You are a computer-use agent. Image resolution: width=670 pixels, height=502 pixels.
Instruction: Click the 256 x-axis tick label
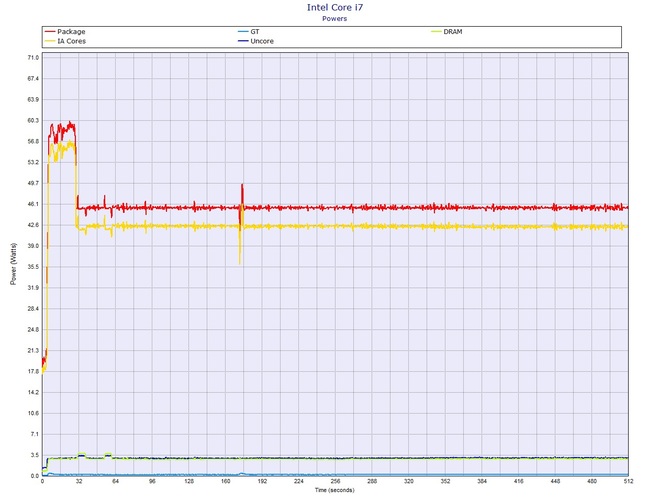click(x=335, y=481)
